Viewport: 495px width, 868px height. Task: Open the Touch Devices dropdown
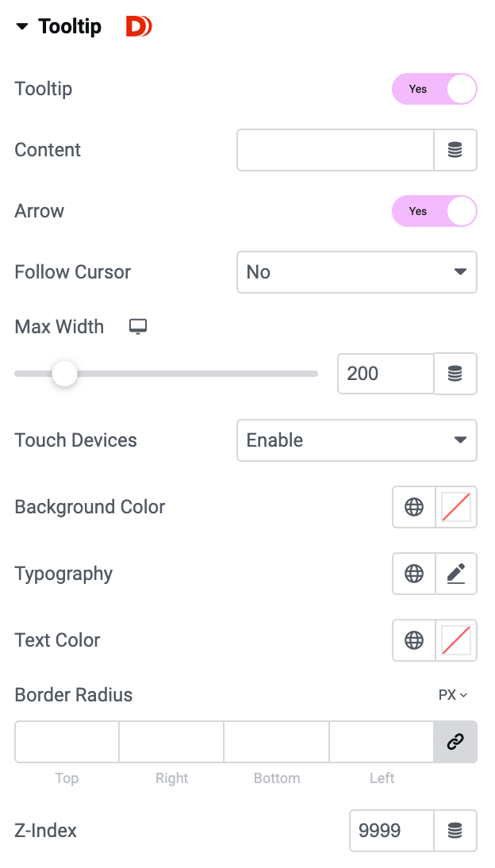coord(357,440)
